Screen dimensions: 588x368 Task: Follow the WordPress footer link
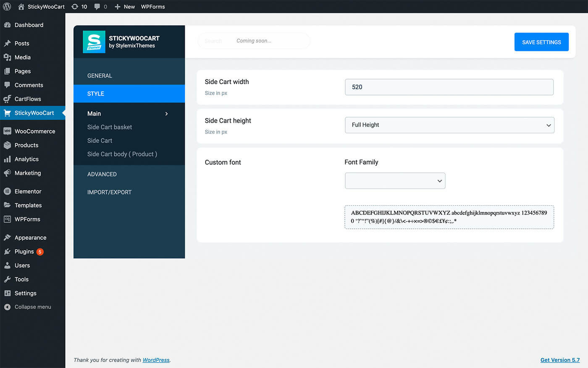coord(156,360)
